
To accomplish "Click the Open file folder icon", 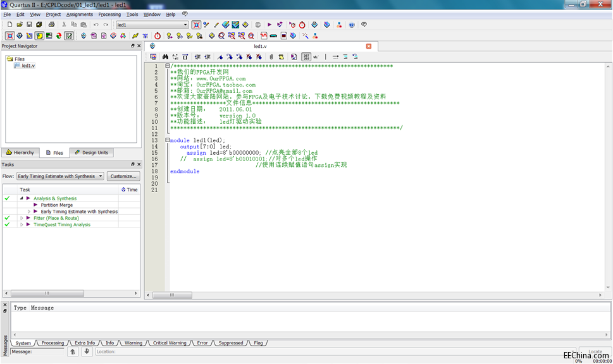I will coord(20,25).
